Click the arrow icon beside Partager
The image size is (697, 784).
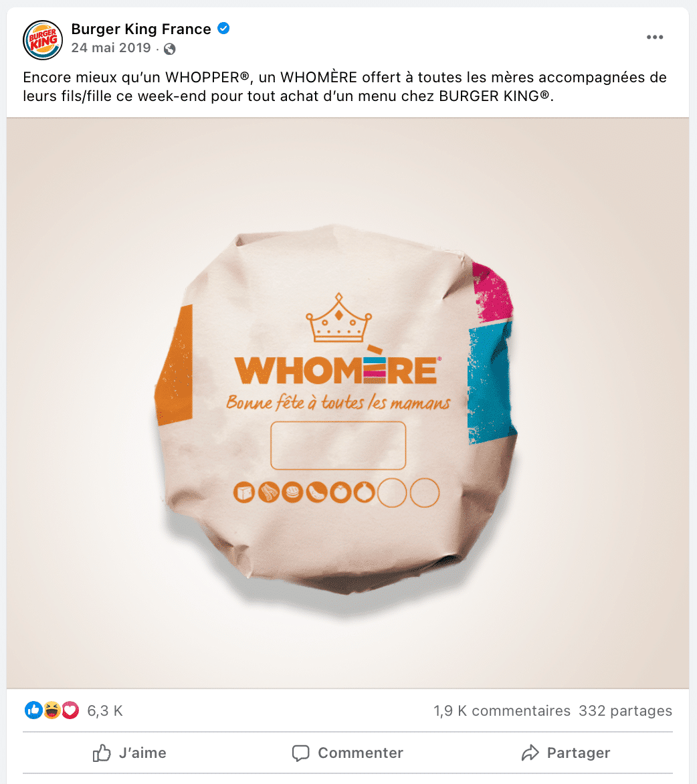530,753
